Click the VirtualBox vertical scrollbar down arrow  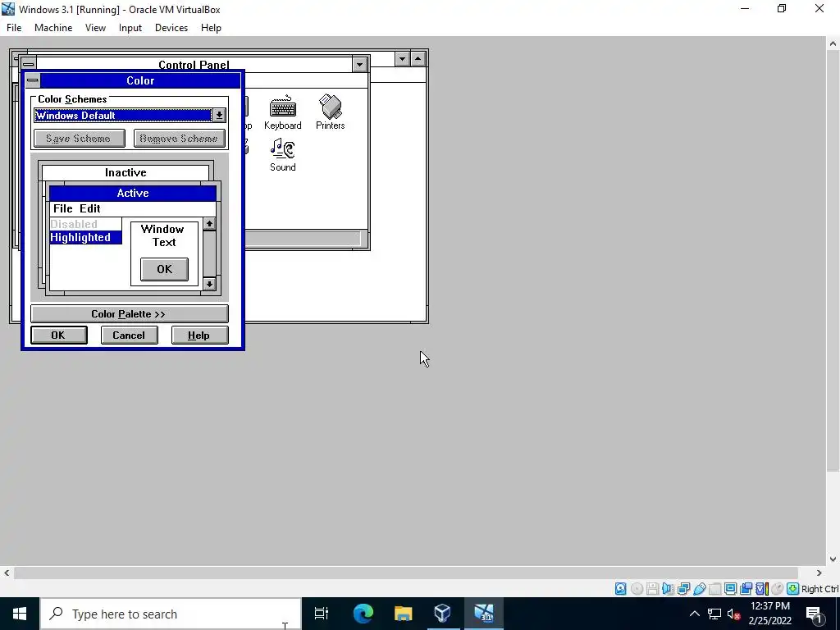[833, 559]
